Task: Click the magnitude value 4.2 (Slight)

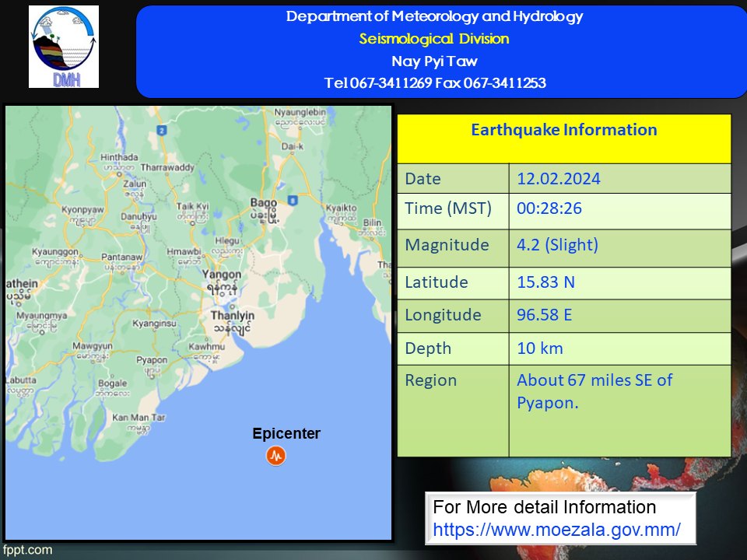Action: tap(557, 245)
